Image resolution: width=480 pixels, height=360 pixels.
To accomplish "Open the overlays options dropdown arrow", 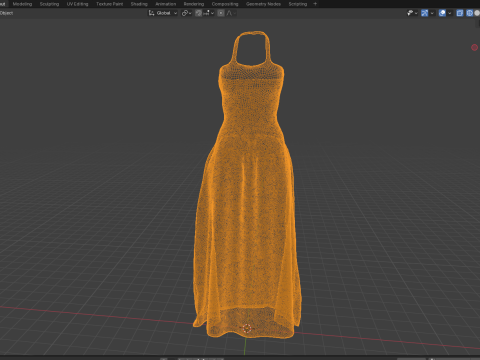I will (450, 13).
